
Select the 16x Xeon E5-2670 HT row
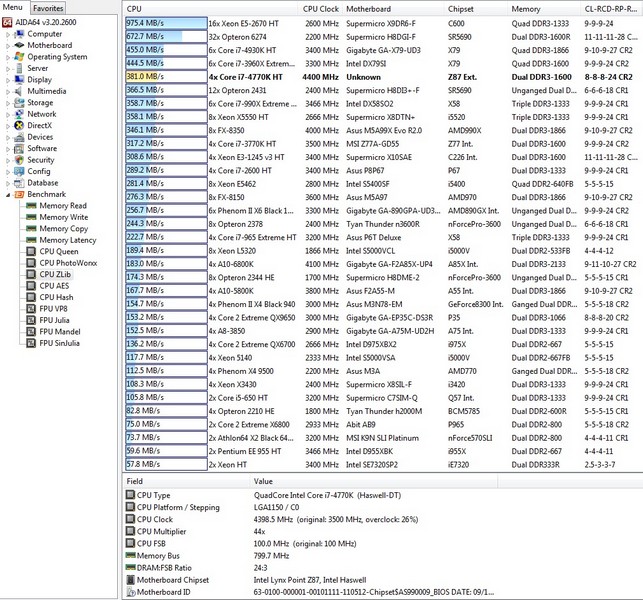pyautogui.click(x=383, y=23)
